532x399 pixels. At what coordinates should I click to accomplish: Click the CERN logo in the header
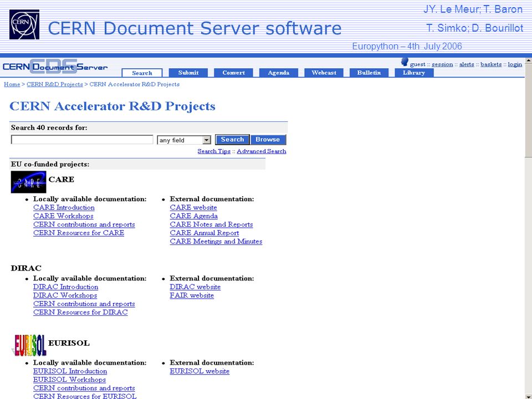point(24,24)
